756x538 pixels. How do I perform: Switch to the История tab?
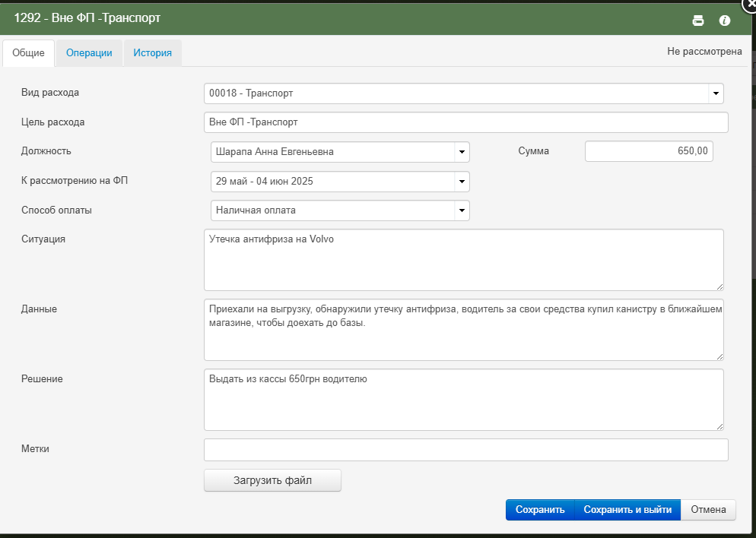(x=152, y=53)
